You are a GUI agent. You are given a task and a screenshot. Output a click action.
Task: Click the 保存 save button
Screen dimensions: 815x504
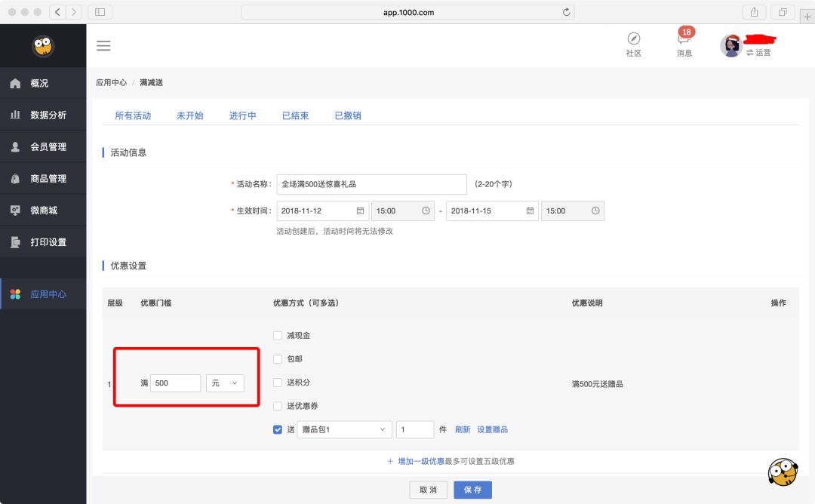pyautogui.click(x=472, y=490)
